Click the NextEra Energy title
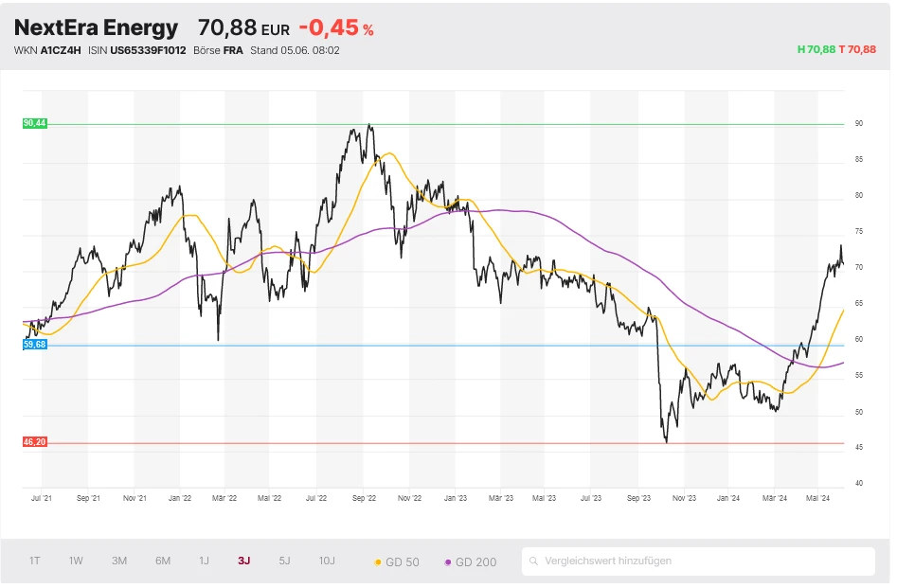 [96, 28]
